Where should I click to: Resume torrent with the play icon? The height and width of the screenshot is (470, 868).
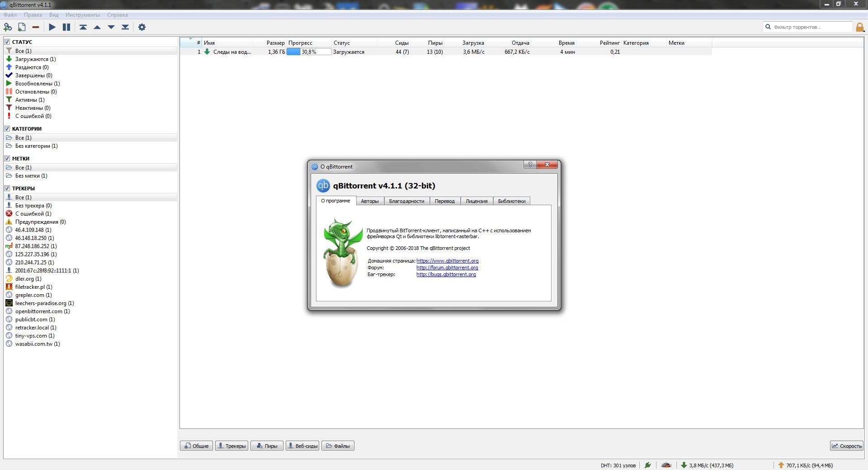coord(52,27)
